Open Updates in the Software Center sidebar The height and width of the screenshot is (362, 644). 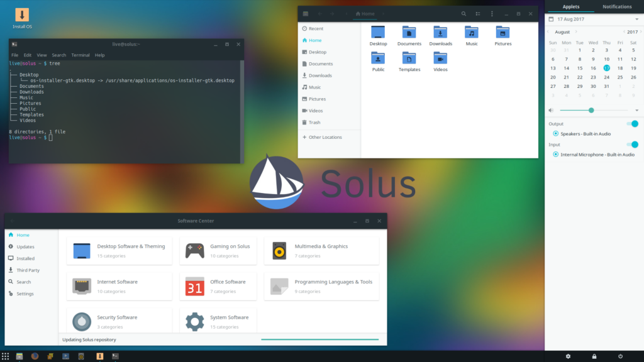(25, 246)
